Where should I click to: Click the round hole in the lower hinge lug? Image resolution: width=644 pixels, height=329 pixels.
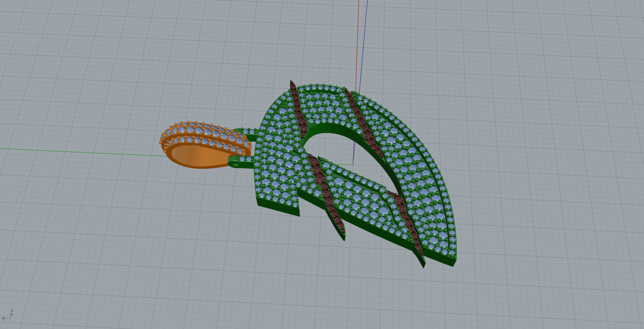(x=236, y=165)
